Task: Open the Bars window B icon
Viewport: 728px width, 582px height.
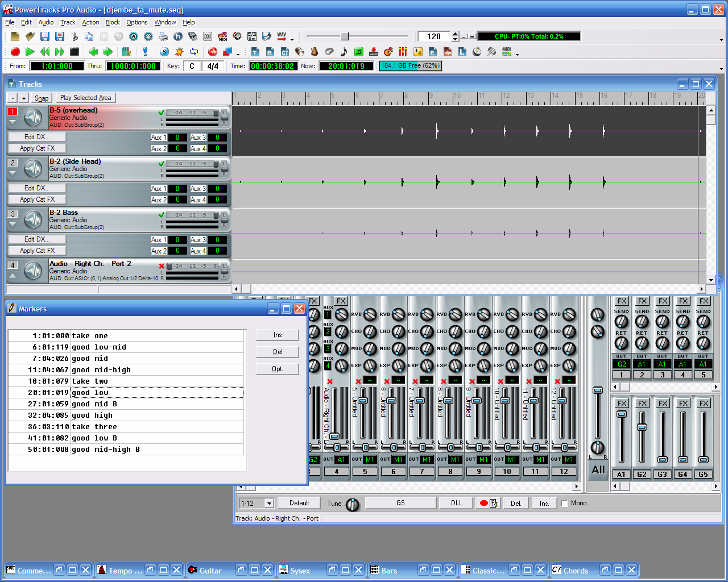Action: (270, 52)
